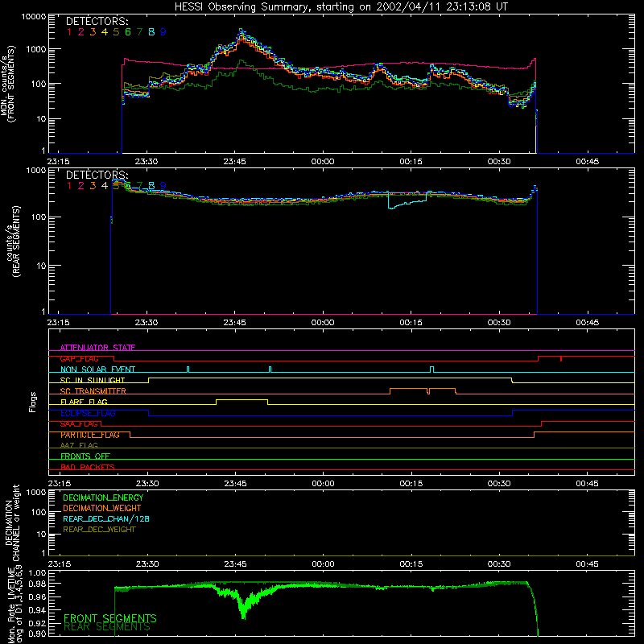Screen dimensions: 644x644
Task: Click the DECIMATION_ENERGY legend entry
Action: (x=103, y=497)
